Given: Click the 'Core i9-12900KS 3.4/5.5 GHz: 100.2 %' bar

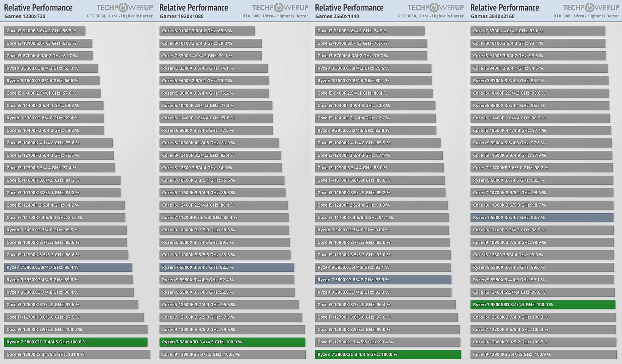Looking at the screenshot, I should 233,355.
